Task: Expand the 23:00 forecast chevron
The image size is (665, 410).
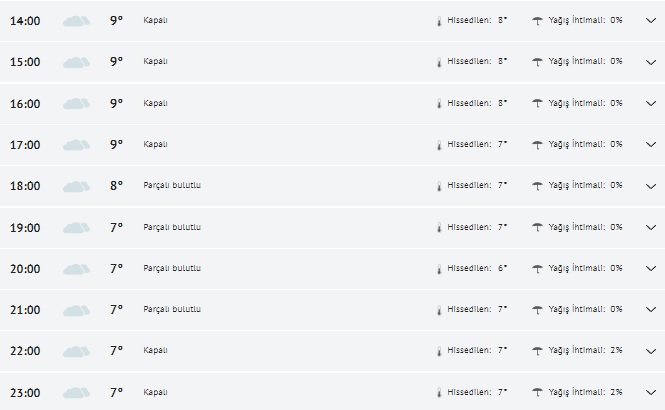Action: (650, 392)
